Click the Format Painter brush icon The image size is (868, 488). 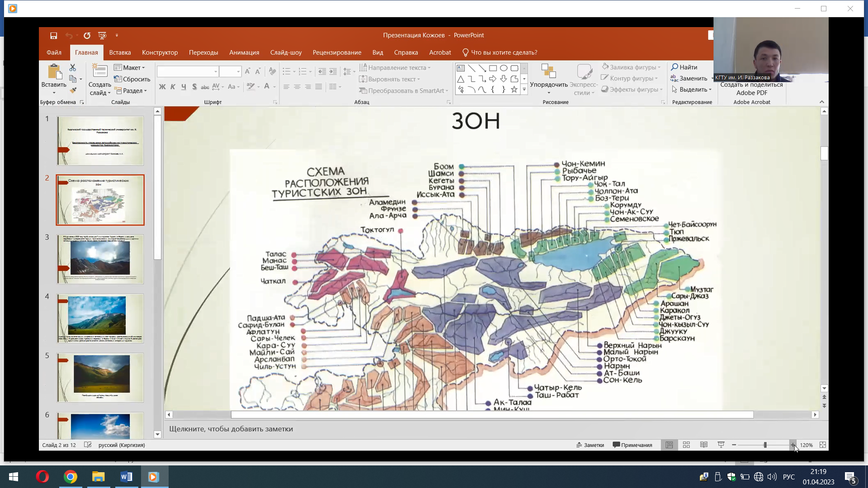click(x=73, y=91)
